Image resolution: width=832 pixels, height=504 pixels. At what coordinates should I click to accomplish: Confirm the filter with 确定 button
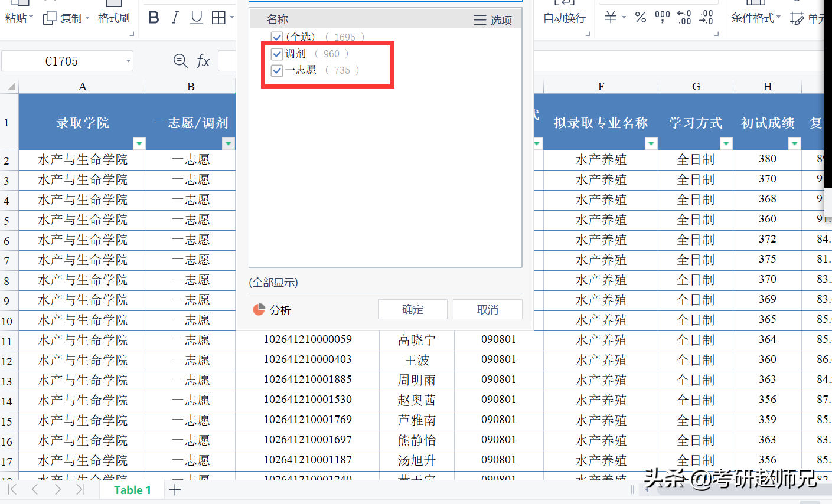coord(412,309)
